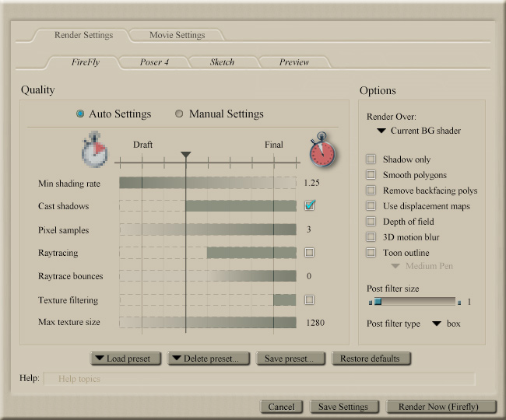Click the Final label on quality scale

[x=274, y=145]
